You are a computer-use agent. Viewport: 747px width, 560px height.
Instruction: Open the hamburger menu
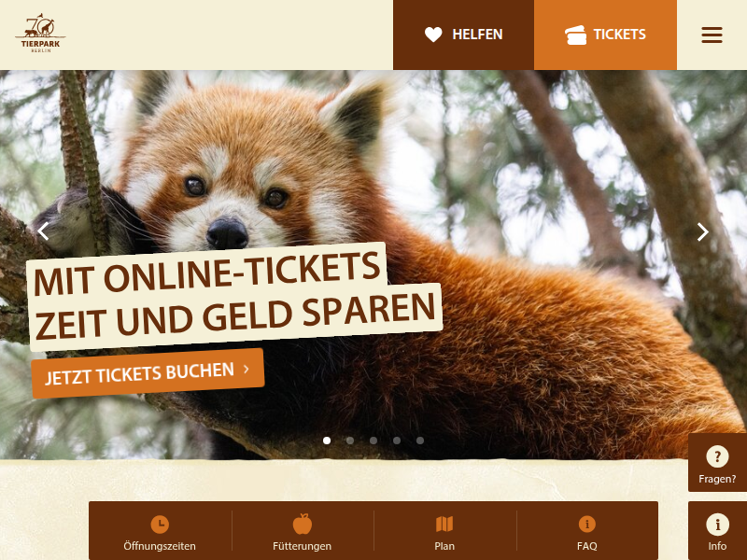[712, 35]
